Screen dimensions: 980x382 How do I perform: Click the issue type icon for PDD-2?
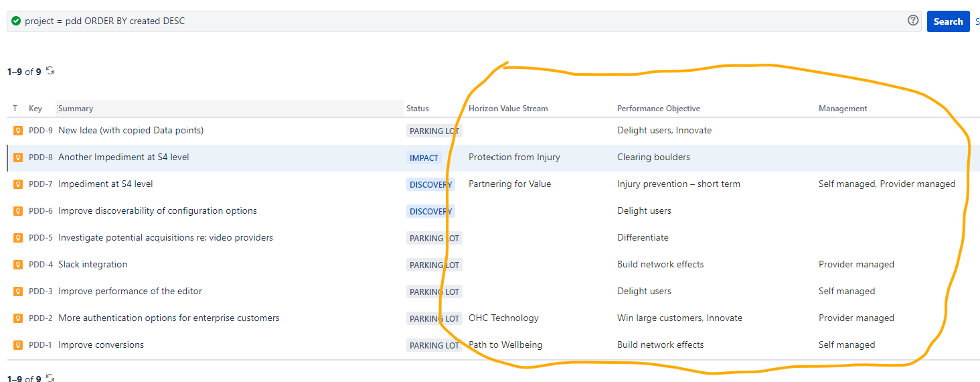coord(18,318)
